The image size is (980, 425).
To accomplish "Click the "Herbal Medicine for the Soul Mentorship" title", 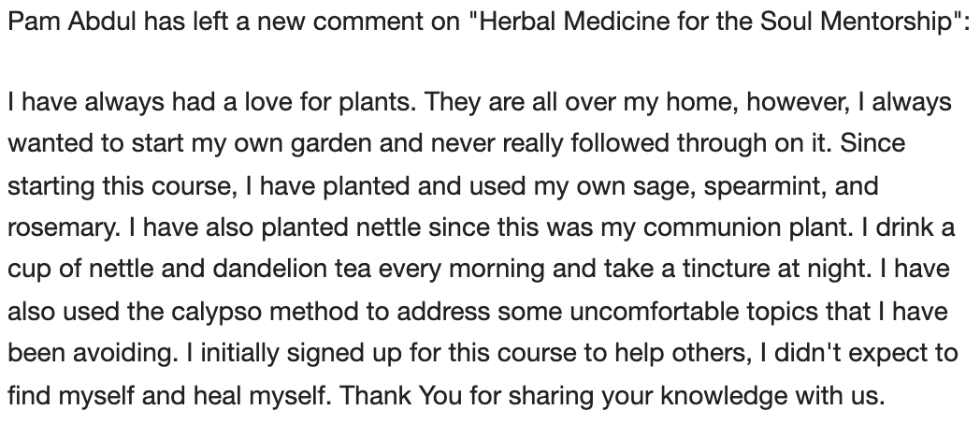I will coord(717,22).
